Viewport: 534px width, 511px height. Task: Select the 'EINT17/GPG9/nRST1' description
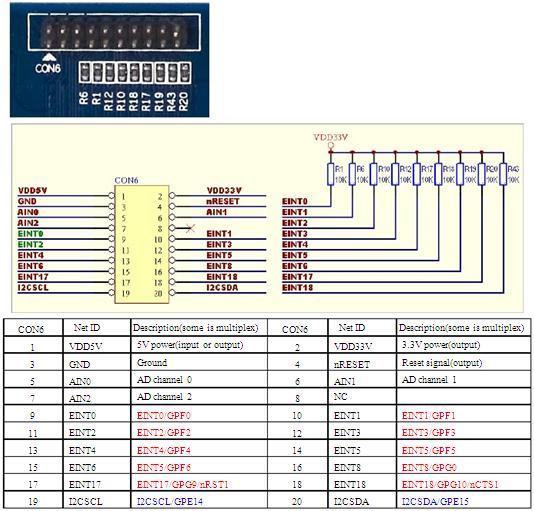[x=183, y=484]
